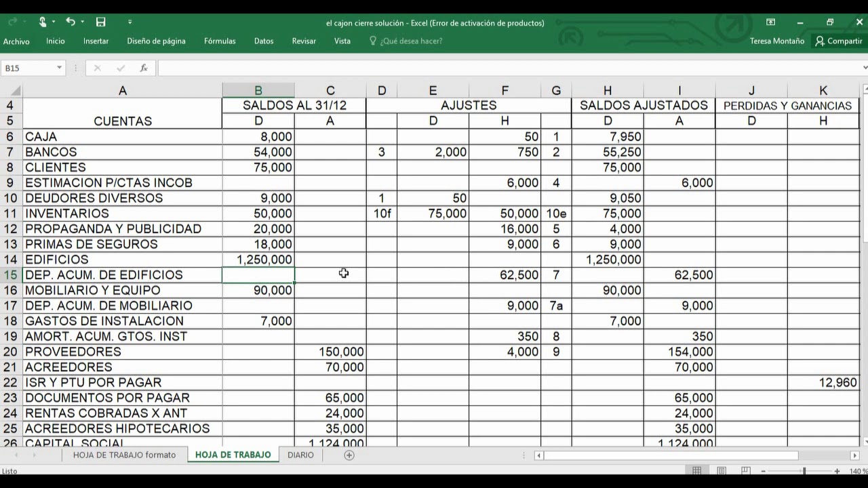Open the Revisar ribbon tab
The width and height of the screenshot is (868, 488).
tap(304, 41)
